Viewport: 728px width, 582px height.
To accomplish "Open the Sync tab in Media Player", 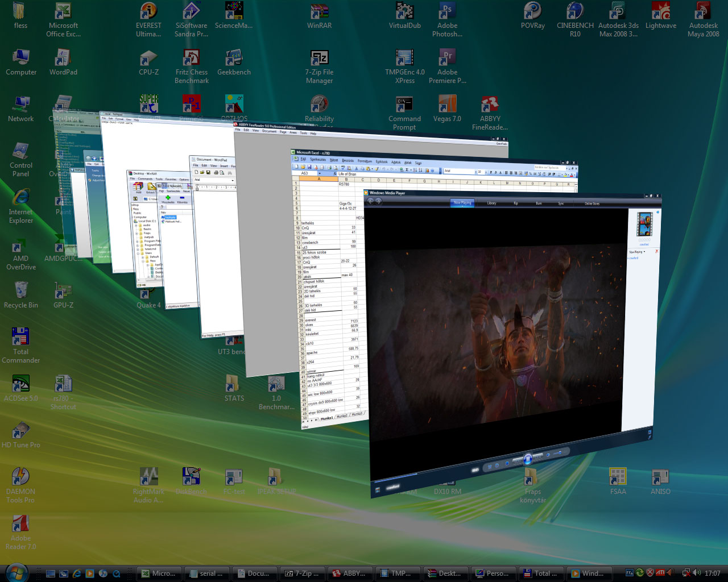I will click(561, 203).
